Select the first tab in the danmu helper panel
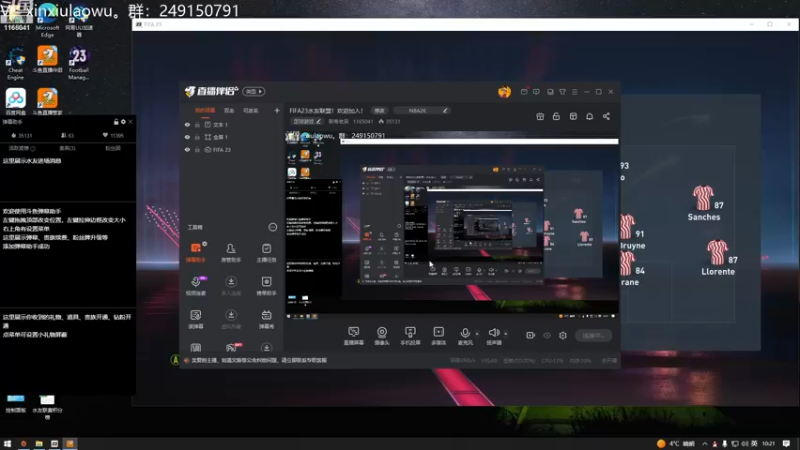The width and height of the screenshot is (800, 450). click(22, 148)
